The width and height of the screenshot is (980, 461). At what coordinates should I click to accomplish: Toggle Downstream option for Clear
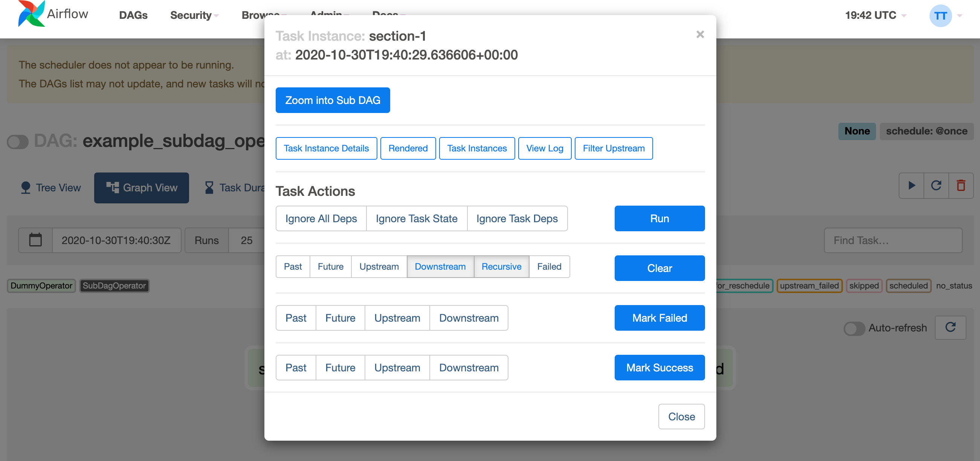point(440,267)
